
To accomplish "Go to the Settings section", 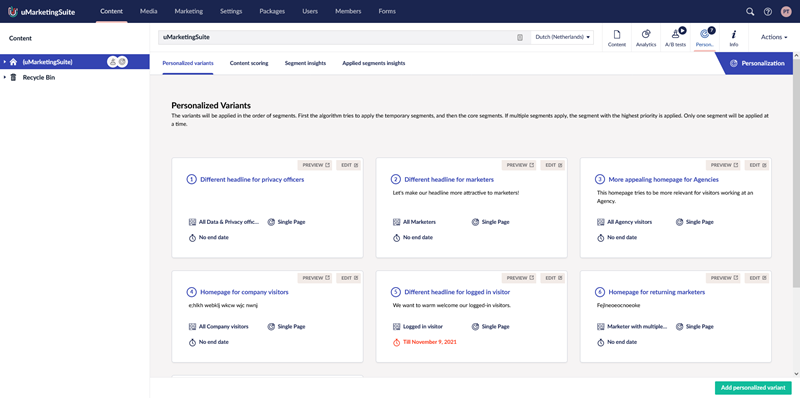I will [231, 11].
